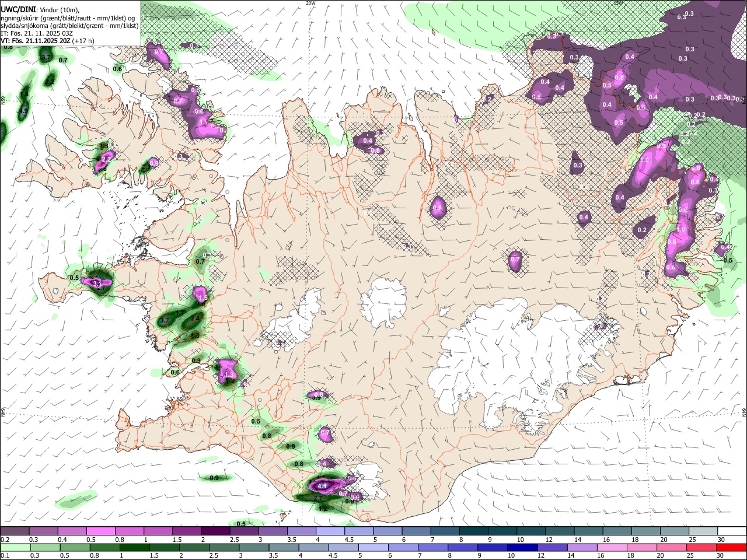Click the rain legend swatch between 0.1 and 0.3
The height and width of the screenshot is (560, 747).
click(15, 547)
